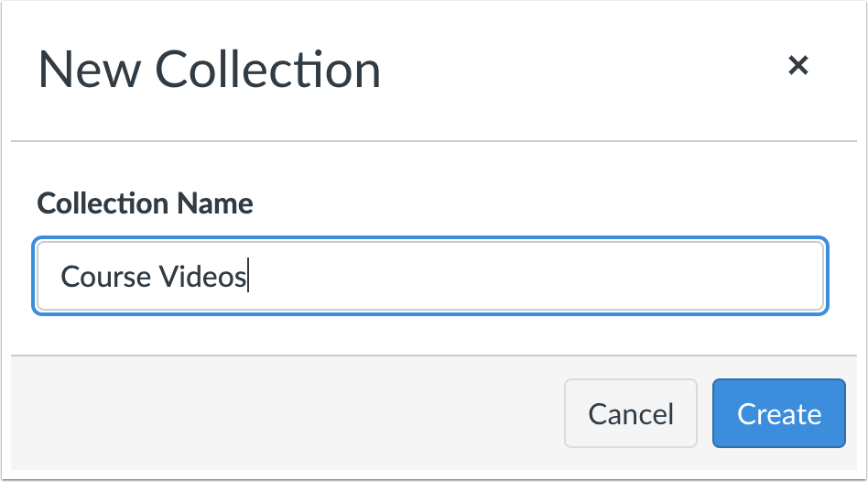Close the New Collection dialog with X

798,65
